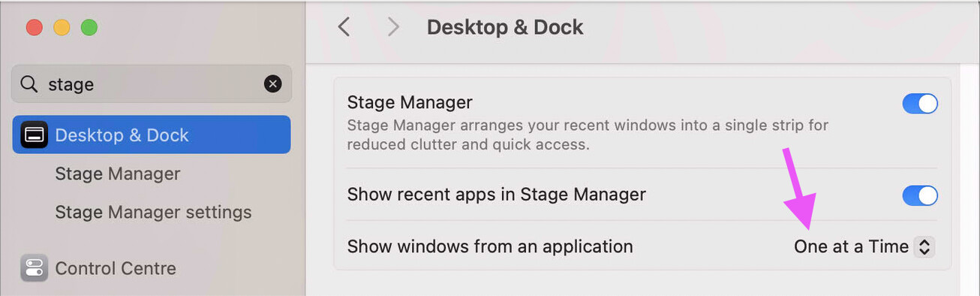The height and width of the screenshot is (296, 980).
Task: Click the search magnifier icon
Action: (29, 84)
